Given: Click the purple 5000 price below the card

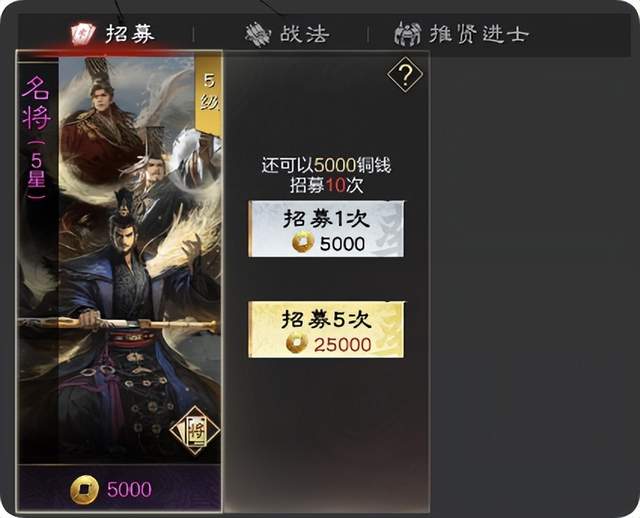Looking at the screenshot, I should 129,489.
